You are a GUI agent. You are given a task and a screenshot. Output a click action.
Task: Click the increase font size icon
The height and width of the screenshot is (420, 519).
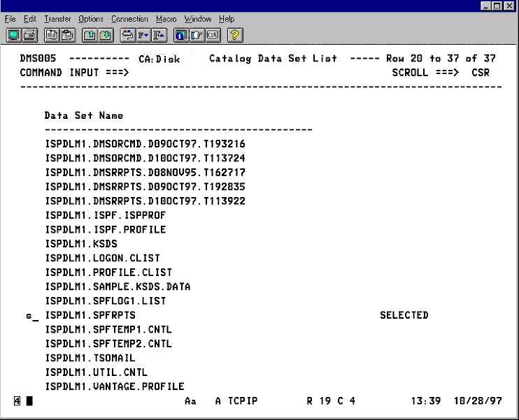[x=159, y=35]
